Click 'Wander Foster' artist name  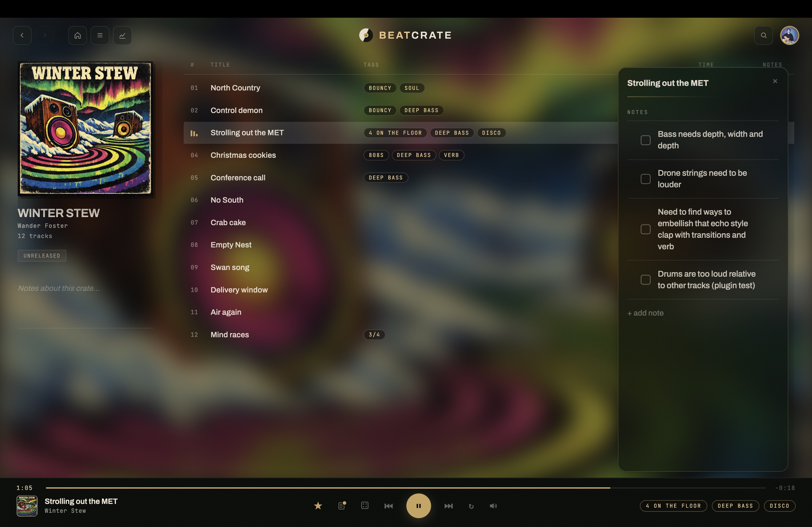(x=43, y=226)
